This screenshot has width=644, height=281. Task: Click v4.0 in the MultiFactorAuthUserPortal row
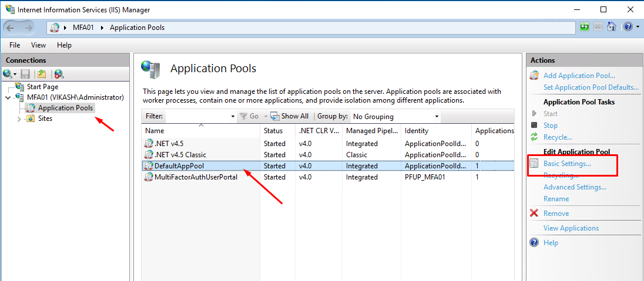point(305,177)
